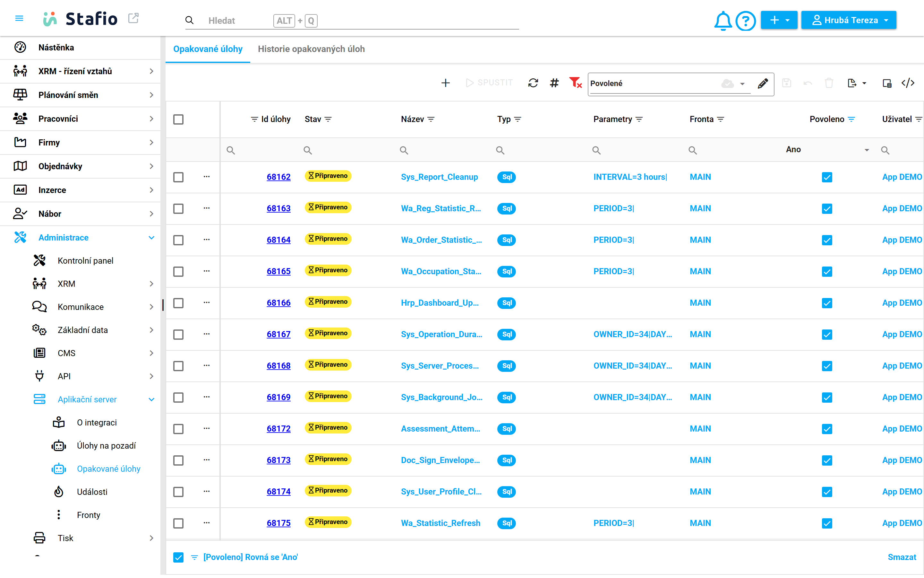The height and width of the screenshot is (578, 924).
Task: Open the blue plus create dropdown
Action: 779,20
